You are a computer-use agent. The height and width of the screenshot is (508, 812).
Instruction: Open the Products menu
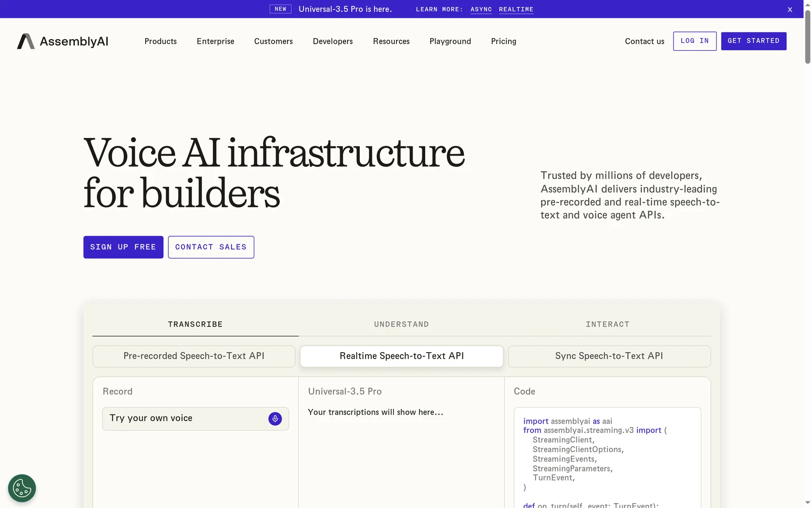(160, 41)
